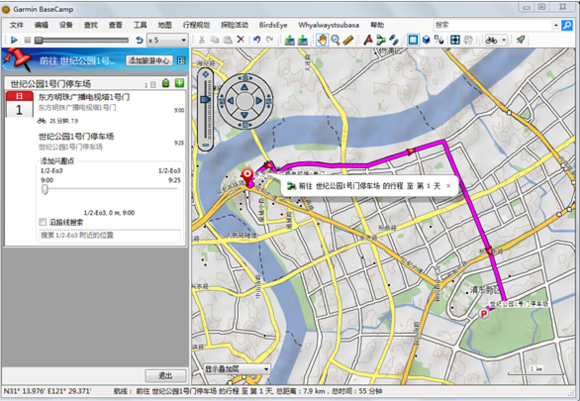Image resolution: width=580 pixels, height=401 pixels.
Task: Pan map up with compass up arrow
Action: point(245,87)
